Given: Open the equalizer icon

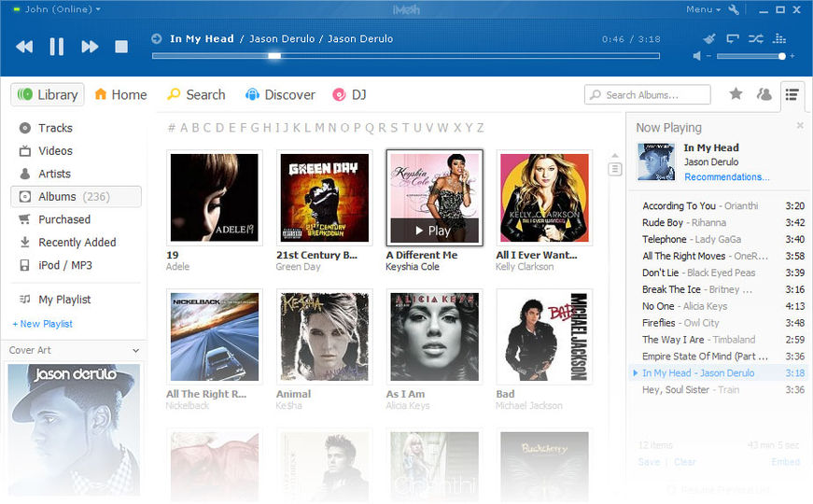Looking at the screenshot, I should pos(778,38).
